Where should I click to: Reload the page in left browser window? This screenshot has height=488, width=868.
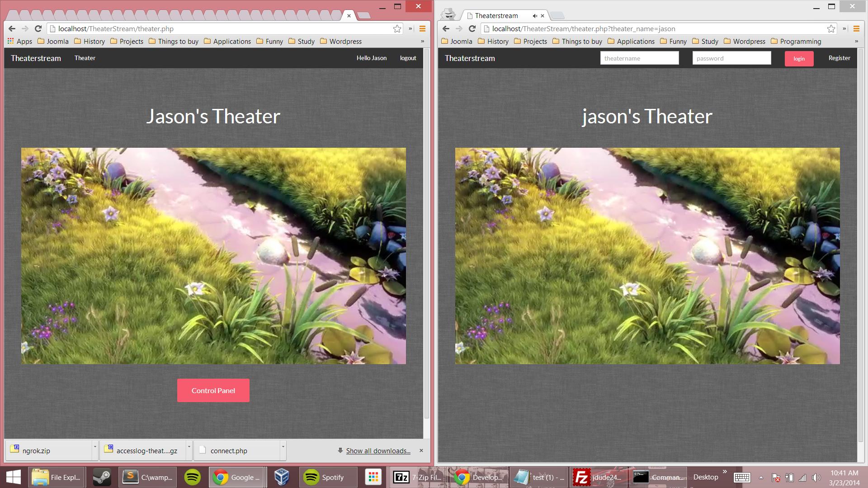[x=38, y=28]
